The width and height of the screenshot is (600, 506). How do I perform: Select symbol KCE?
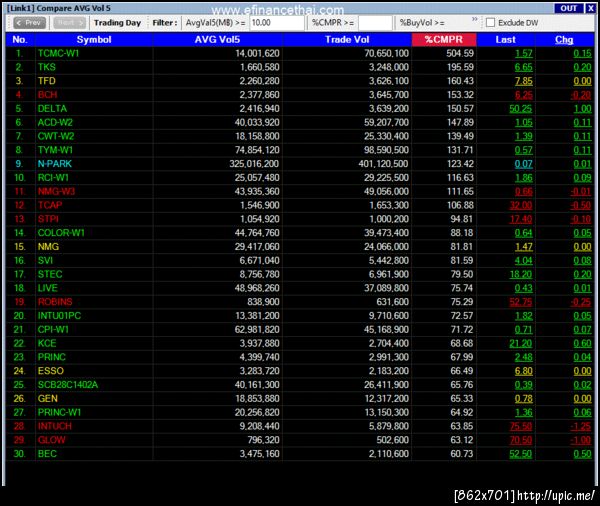click(47, 343)
